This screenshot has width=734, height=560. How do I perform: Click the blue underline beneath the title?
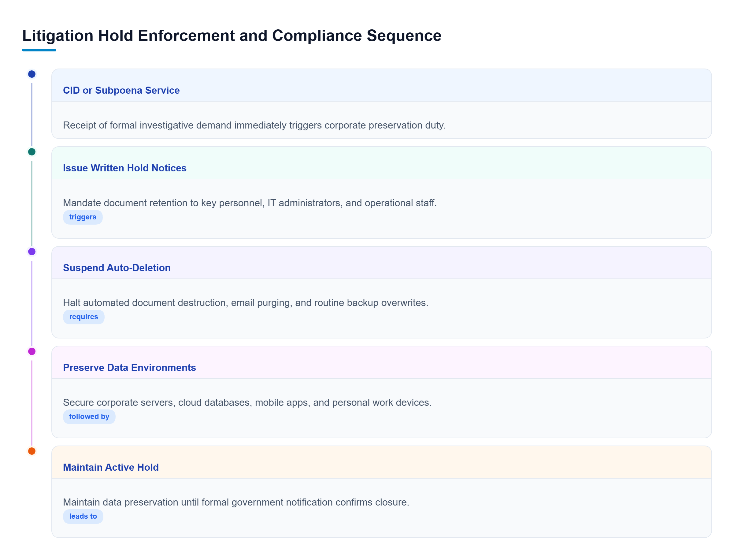coord(39,50)
